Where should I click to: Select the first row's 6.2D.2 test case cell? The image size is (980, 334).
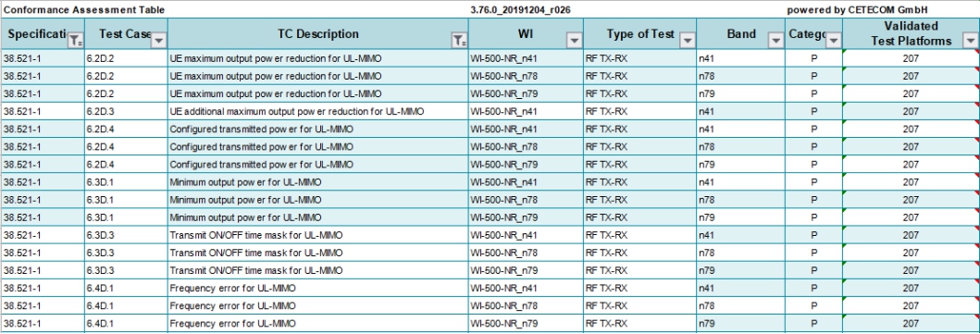[126, 58]
